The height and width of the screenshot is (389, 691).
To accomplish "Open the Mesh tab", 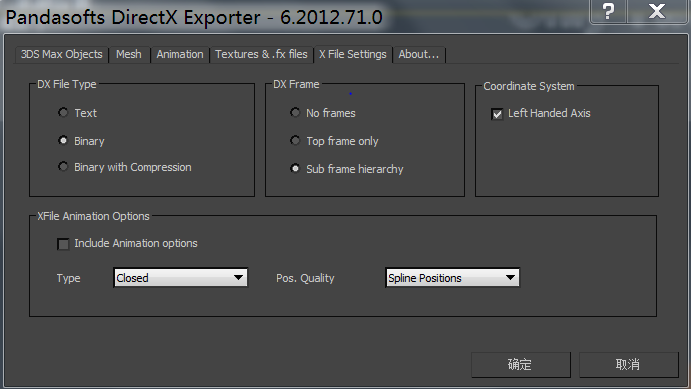I will pos(129,54).
